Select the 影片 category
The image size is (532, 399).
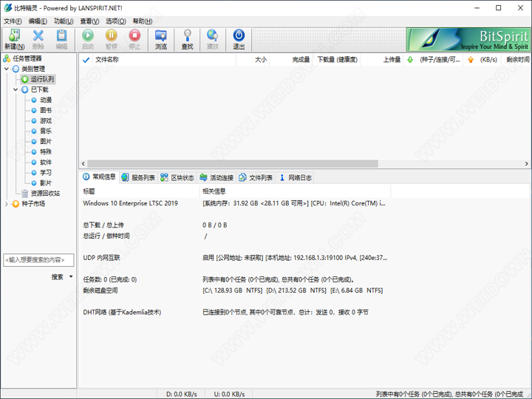tap(41, 183)
